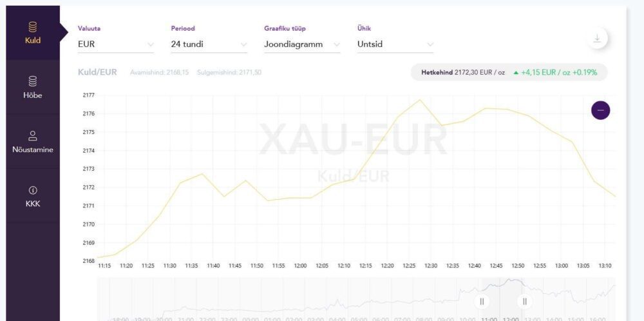Open the Nõustamine advisory page

coord(32,142)
